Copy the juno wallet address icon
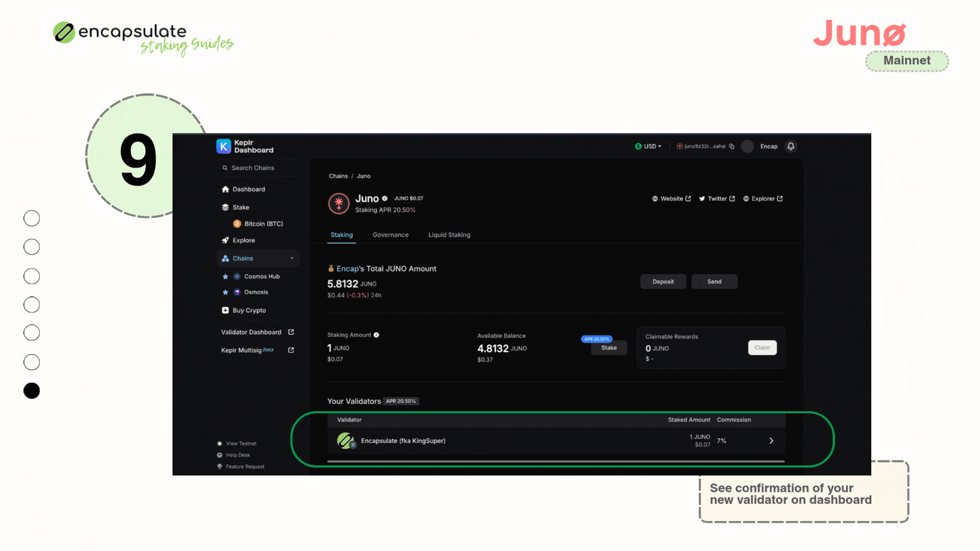Screen dimensions: 980x551 731,146
